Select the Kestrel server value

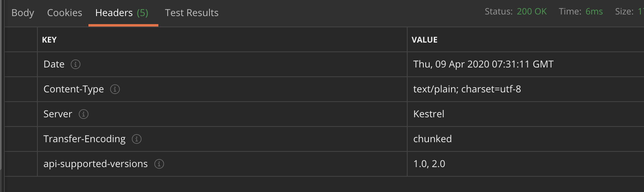(429, 114)
